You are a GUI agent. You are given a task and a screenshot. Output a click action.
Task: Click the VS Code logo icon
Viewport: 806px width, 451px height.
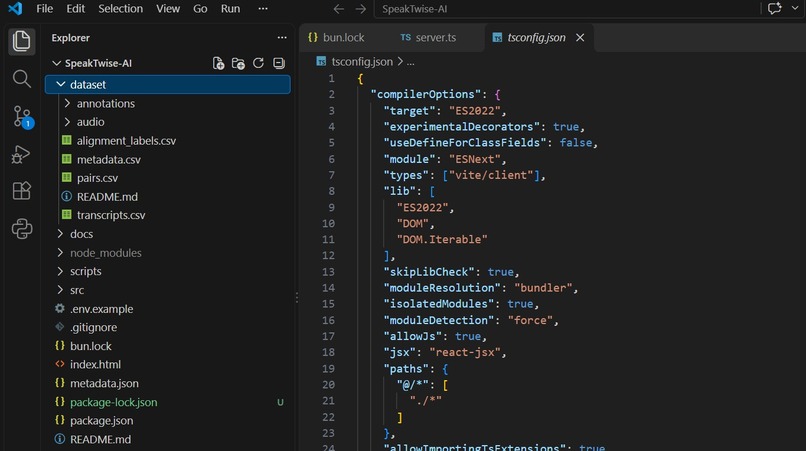point(15,9)
